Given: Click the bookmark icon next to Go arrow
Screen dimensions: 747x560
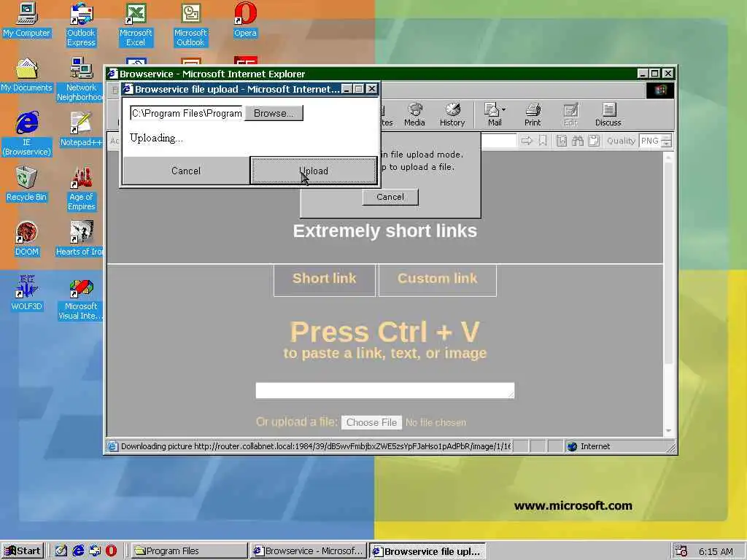Looking at the screenshot, I should [542, 141].
